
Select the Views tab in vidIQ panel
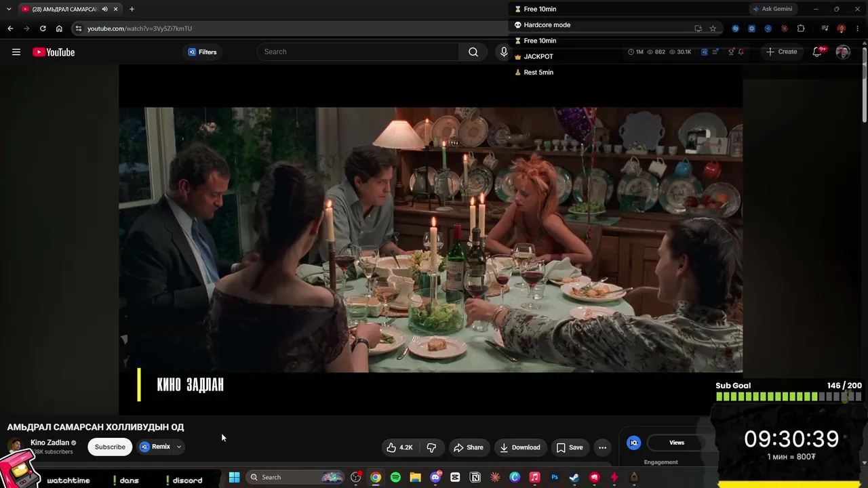(677, 443)
